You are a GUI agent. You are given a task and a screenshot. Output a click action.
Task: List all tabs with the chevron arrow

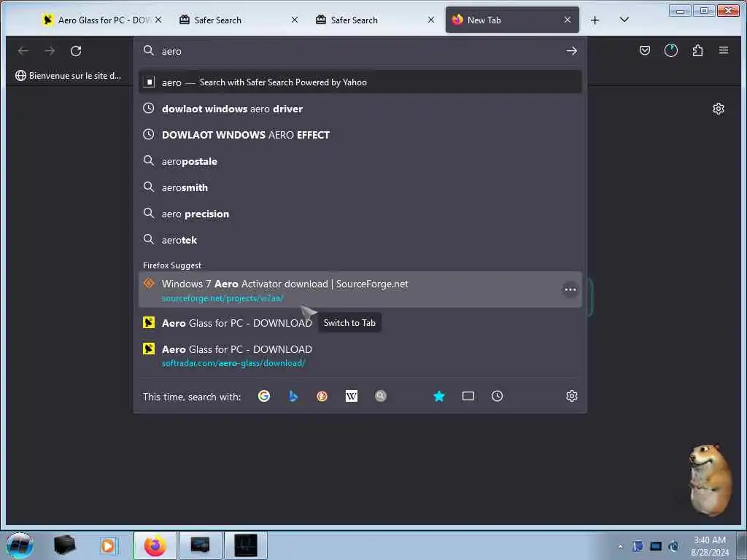point(624,20)
